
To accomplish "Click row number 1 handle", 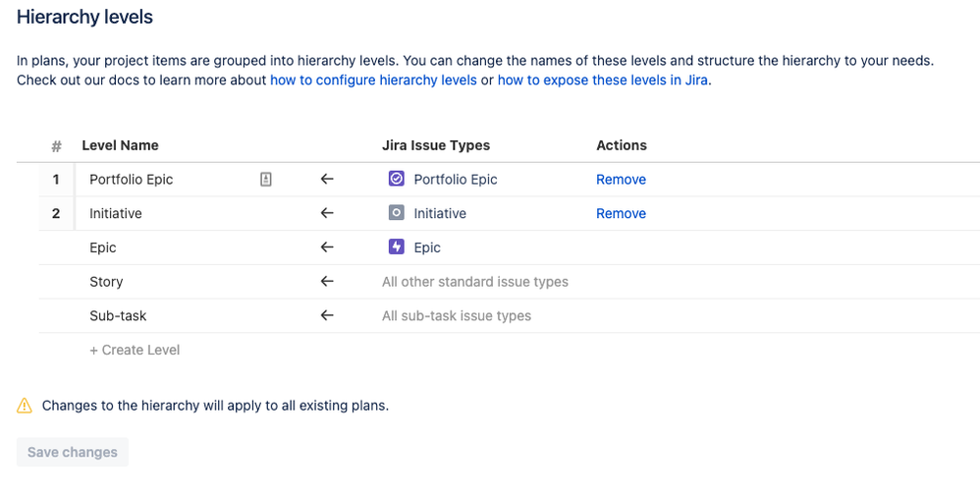I will [x=56, y=180].
